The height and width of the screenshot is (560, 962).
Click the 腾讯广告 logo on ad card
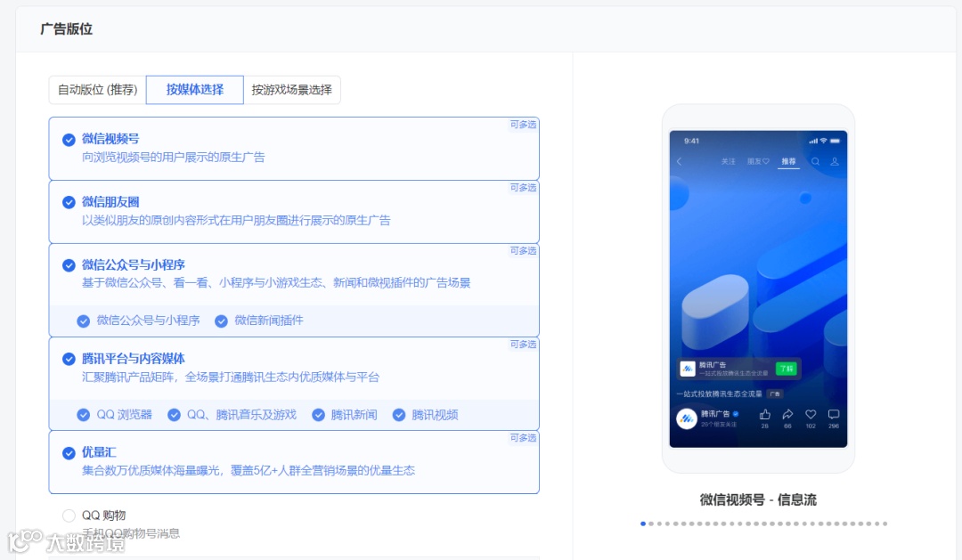[x=688, y=369]
